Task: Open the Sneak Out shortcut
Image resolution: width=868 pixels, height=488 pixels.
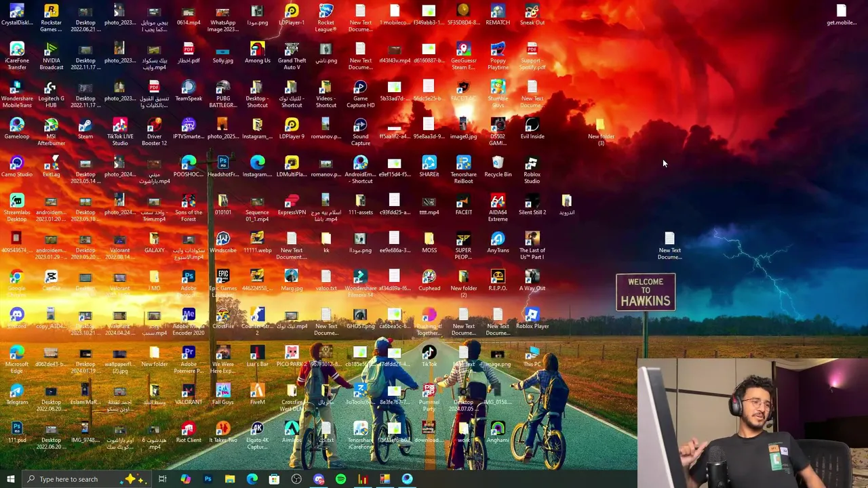Action: (532, 14)
